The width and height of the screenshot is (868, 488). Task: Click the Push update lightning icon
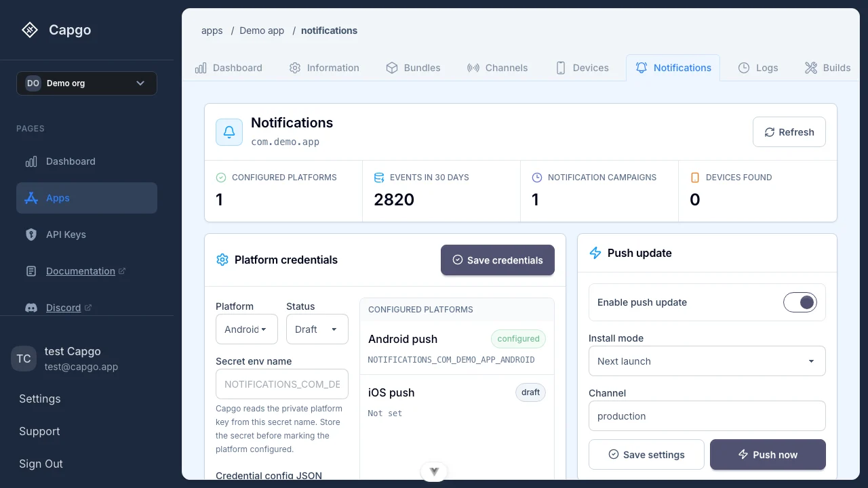click(x=595, y=253)
